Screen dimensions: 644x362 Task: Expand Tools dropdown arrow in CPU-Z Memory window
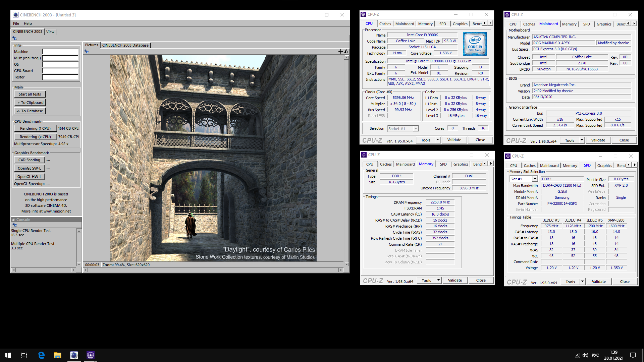pyautogui.click(x=438, y=280)
